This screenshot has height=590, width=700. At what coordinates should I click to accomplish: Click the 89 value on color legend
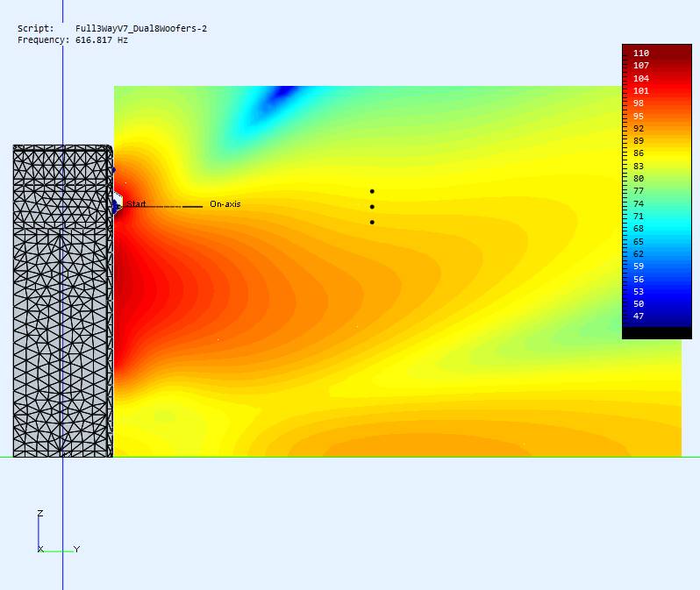point(639,141)
